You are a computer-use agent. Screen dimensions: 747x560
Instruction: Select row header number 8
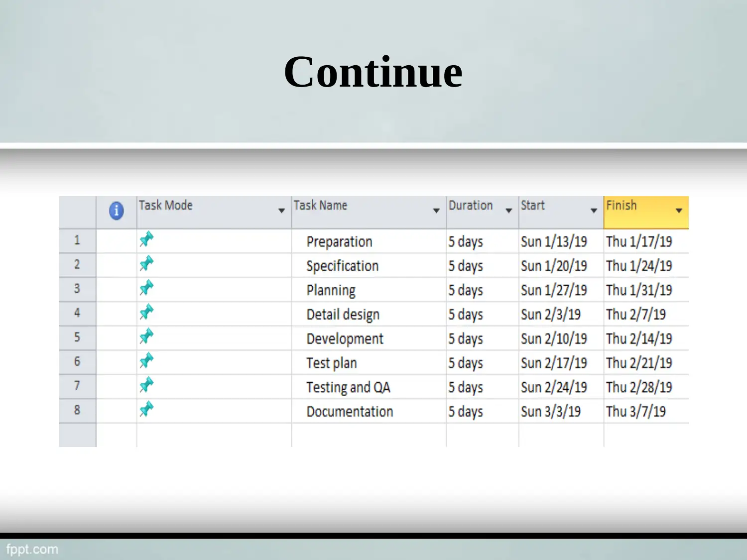point(77,411)
